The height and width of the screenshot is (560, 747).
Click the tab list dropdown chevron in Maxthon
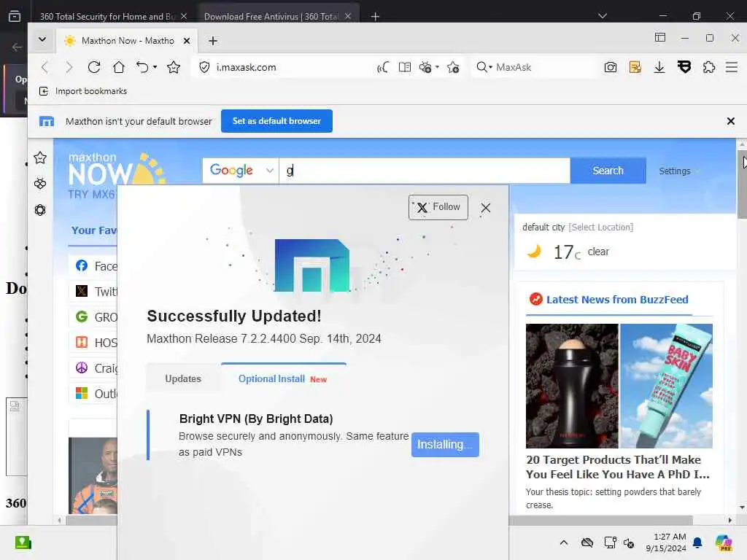click(42, 40)
